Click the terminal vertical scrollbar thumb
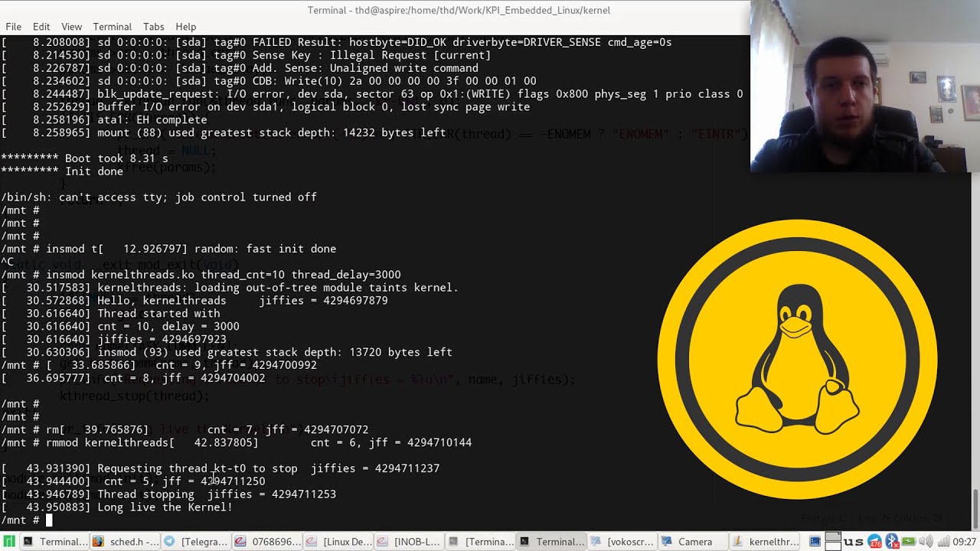 (x=975, y=509)
